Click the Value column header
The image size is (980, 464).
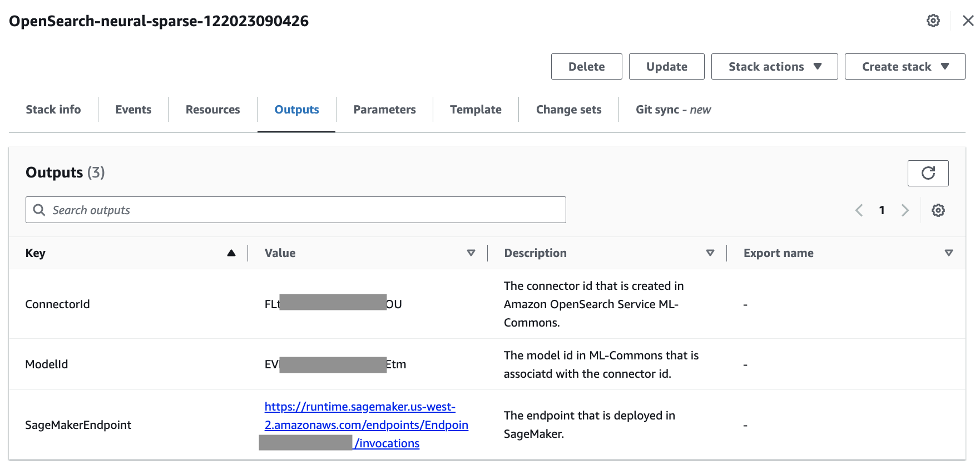280,253
